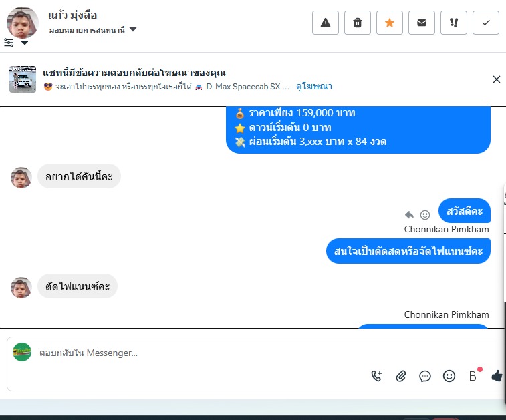Viewport: 506px width, 420px height.
Task: Delete conversation using trash icon
Action: tap(357, 23)
